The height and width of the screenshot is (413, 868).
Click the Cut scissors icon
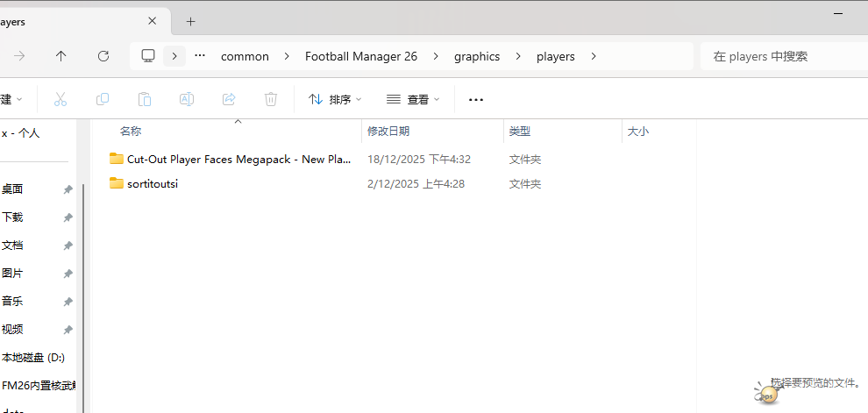(x=60, y=99)
